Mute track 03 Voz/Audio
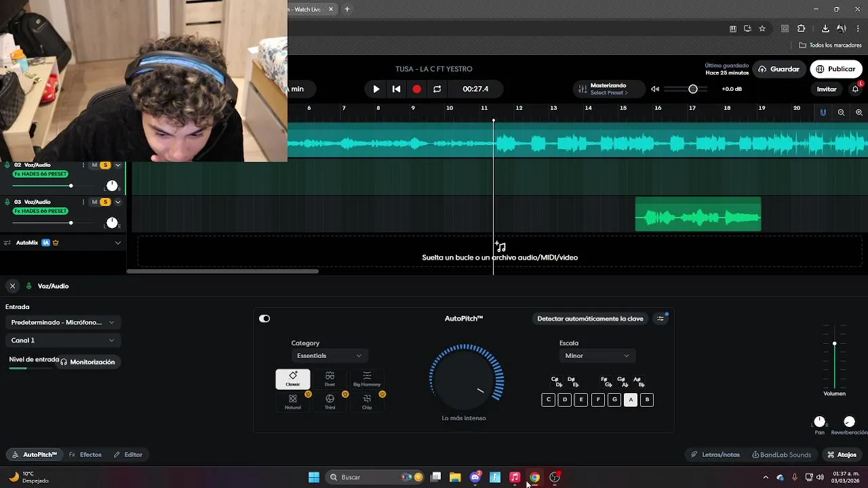The width and height of the screenshot is (868, 488). point(94,202)
